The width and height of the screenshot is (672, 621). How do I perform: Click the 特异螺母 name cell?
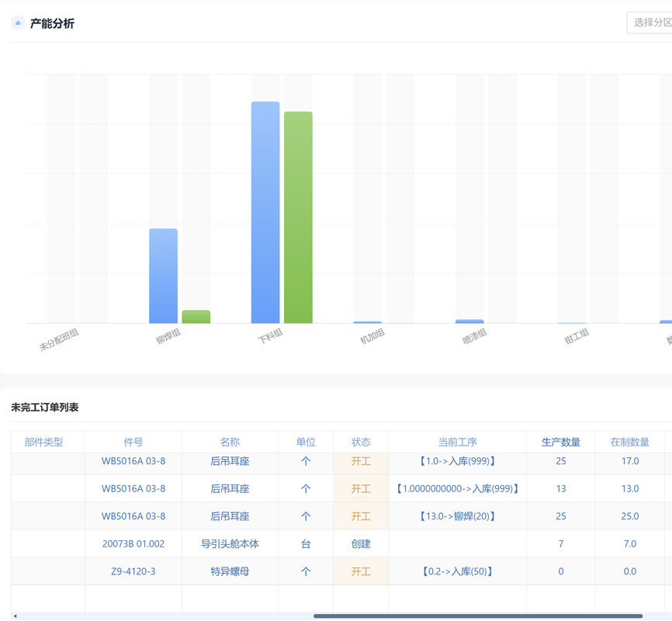(x=230, y=571)
